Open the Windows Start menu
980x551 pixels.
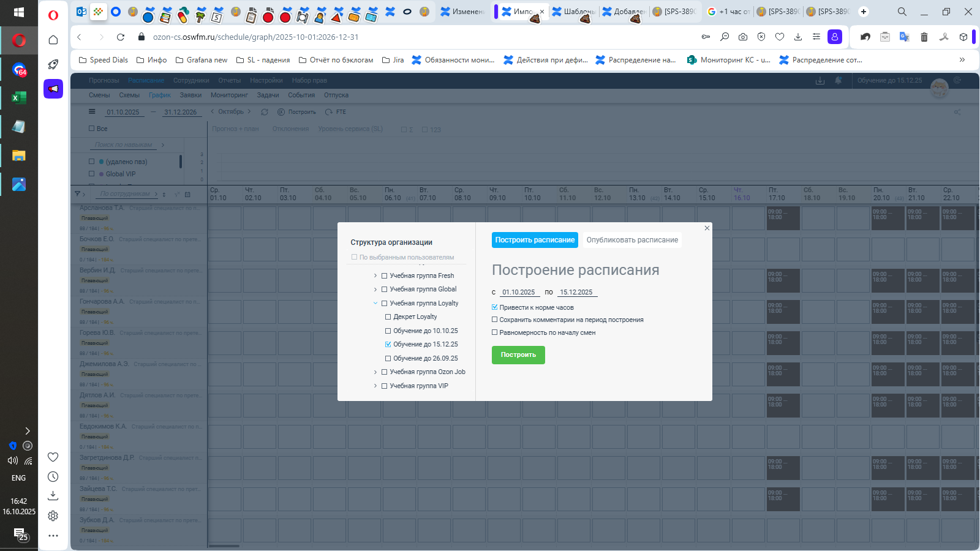pyautogui.click(x=19, y=12)
